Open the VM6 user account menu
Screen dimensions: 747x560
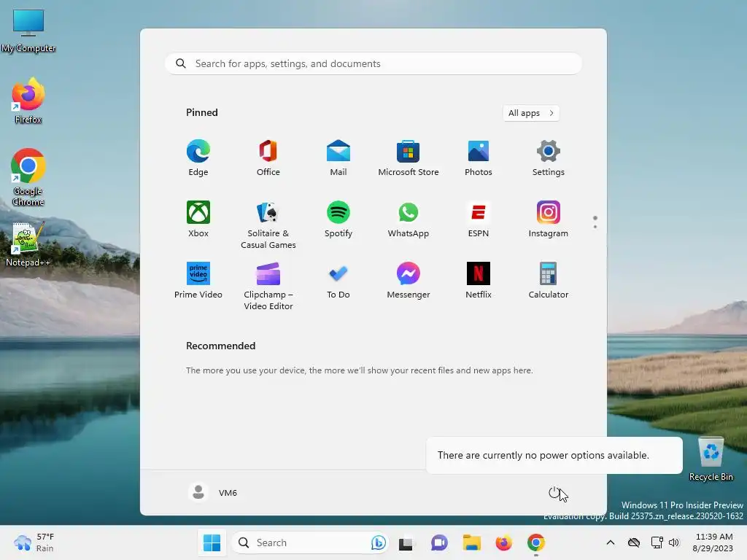213,492
